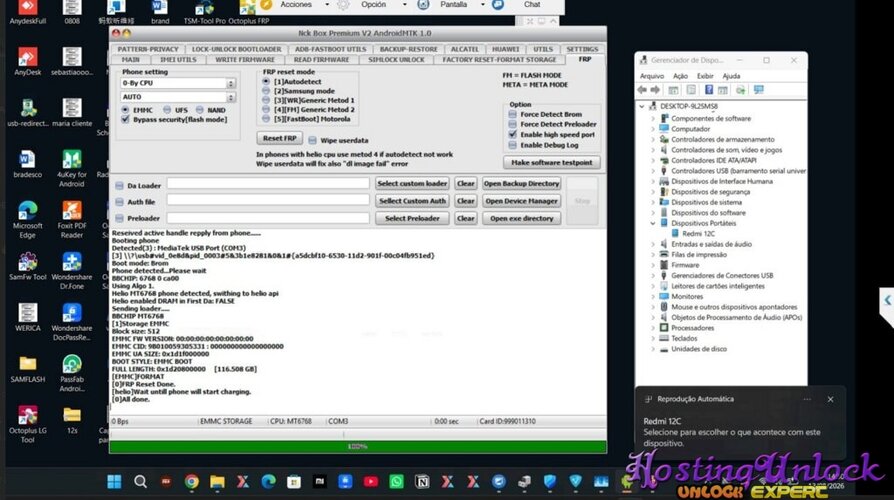Click the Reset FRP button
Image resolution: width=894 pixels, height=500 pixels.
pos(279,138)
